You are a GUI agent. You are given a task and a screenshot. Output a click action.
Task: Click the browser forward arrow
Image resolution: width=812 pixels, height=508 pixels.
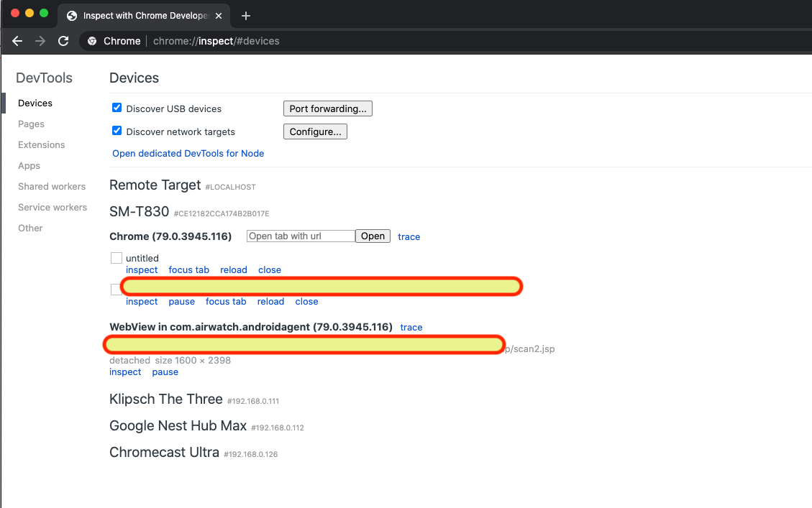tap(40, 41)
